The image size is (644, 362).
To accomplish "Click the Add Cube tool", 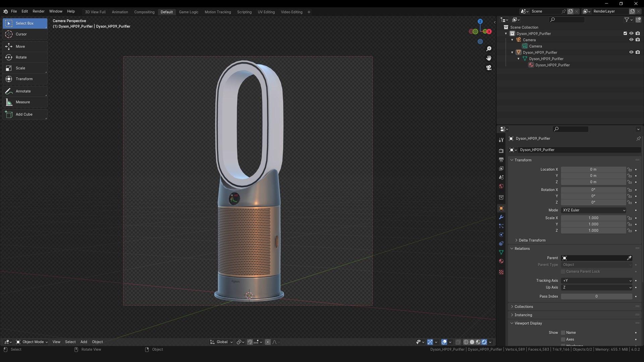I will [x=25, y=114].
